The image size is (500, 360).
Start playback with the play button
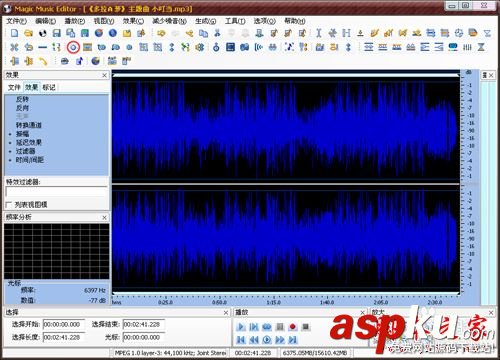[x=241, y=327]
